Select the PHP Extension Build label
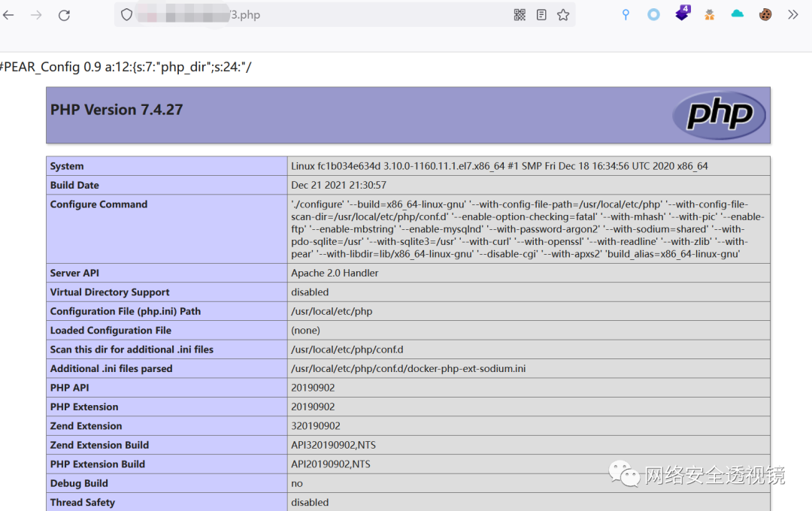Viewport: 812px width, 511px height. (97, 464)
